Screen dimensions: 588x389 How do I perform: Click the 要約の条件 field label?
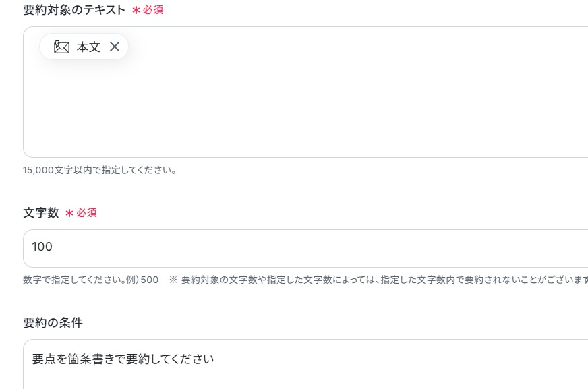[x=53, y=323]
